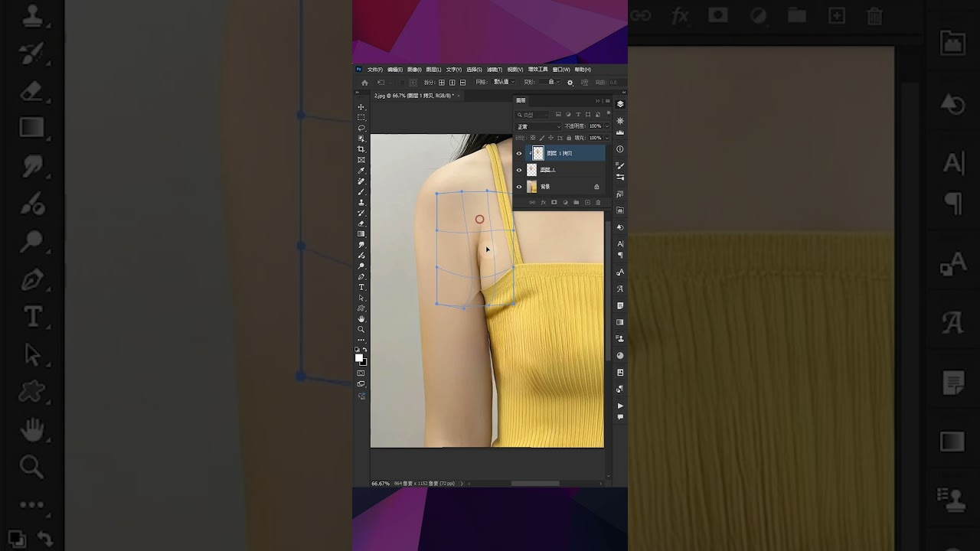Toggle filter for pixel layers
980x551 pixels.
click(x=558, y=114)
